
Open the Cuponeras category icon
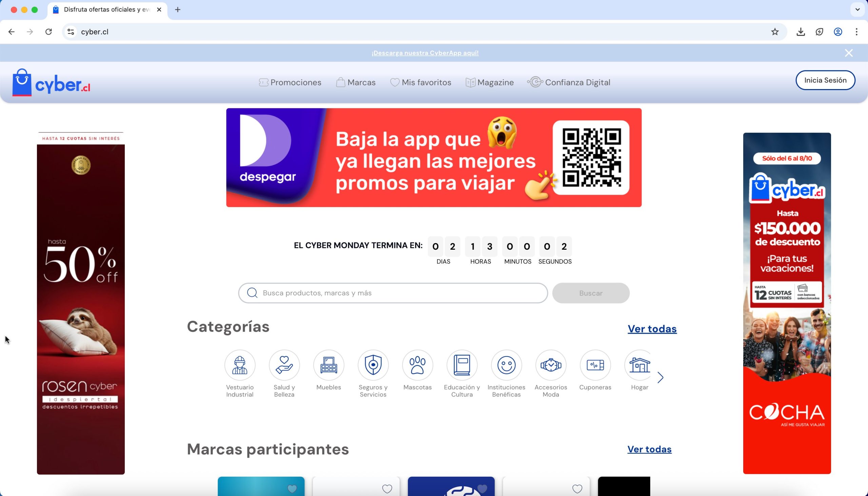click(595, 365)
